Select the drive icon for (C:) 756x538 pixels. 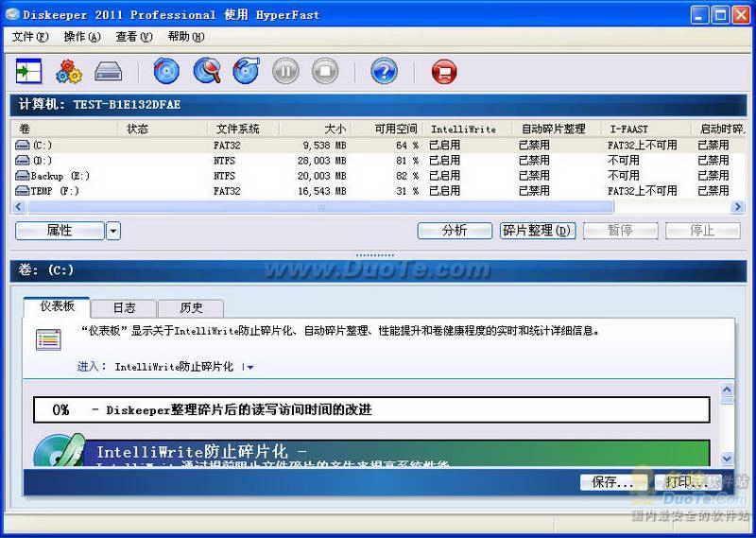22,145
